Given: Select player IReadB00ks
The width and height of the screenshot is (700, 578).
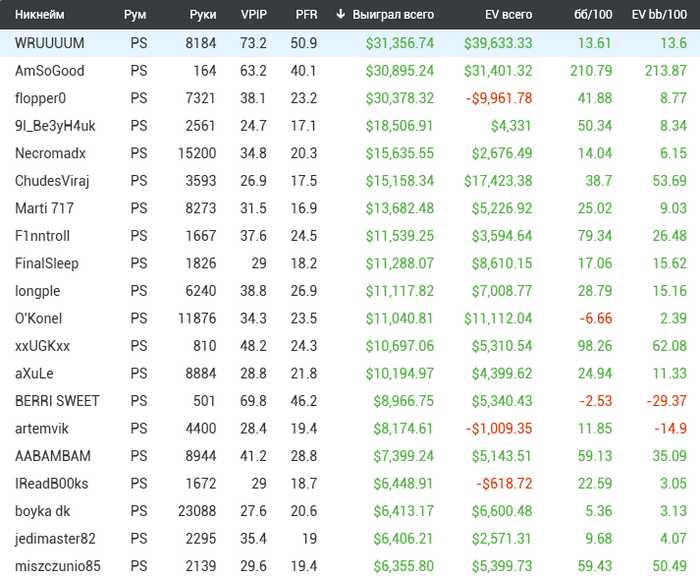Looking at the screenshot, I should (x=51, y=483).
